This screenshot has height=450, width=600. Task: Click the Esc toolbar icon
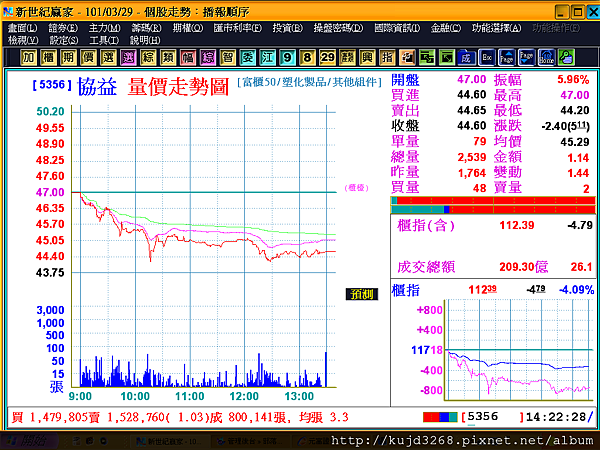(487, 58)
